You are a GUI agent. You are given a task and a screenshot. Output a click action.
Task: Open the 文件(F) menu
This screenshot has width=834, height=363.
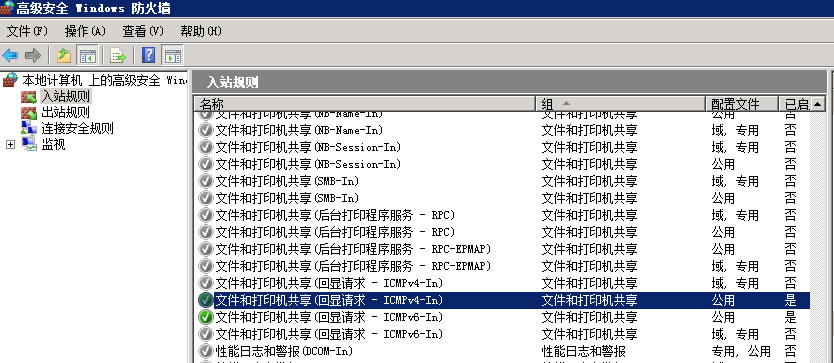pyautogui.click(x=27, y=31)
